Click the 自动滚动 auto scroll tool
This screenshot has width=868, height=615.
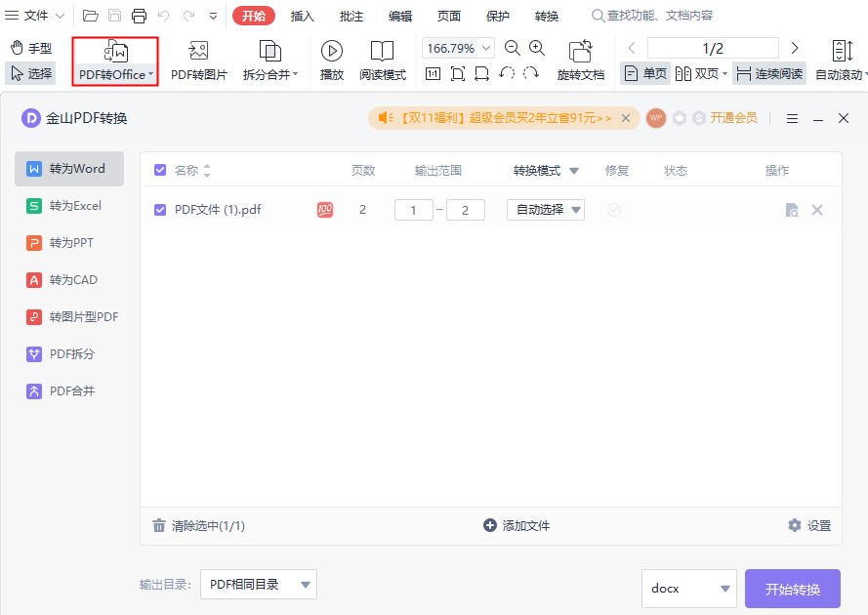coord(842,61)
